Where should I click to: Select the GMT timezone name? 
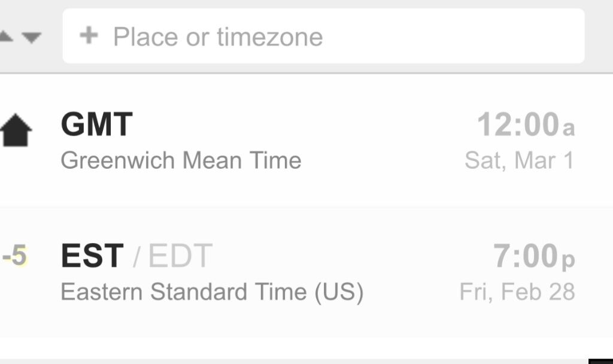coord(96,125)
